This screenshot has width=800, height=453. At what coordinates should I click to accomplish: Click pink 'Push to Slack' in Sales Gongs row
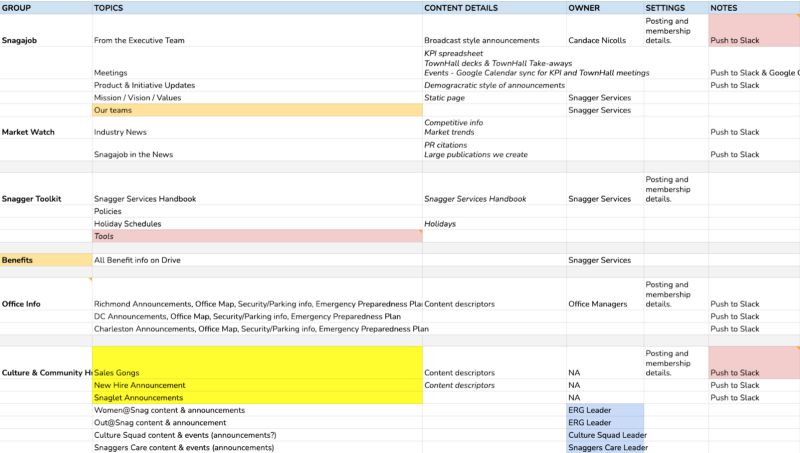click(754, 363)
